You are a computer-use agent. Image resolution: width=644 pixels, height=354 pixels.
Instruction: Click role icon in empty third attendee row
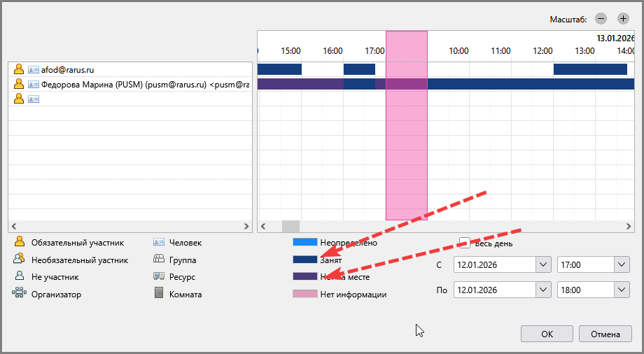click(18, 99)
